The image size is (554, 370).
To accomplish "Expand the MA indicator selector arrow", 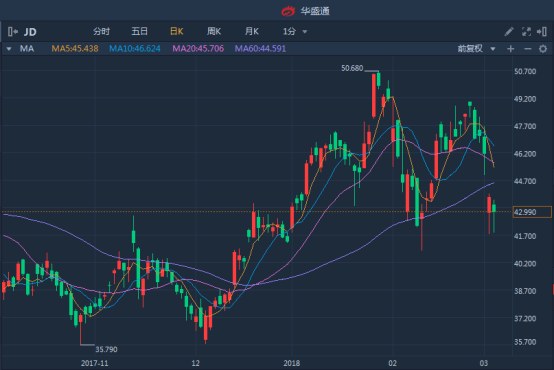I will click(9, 49).
